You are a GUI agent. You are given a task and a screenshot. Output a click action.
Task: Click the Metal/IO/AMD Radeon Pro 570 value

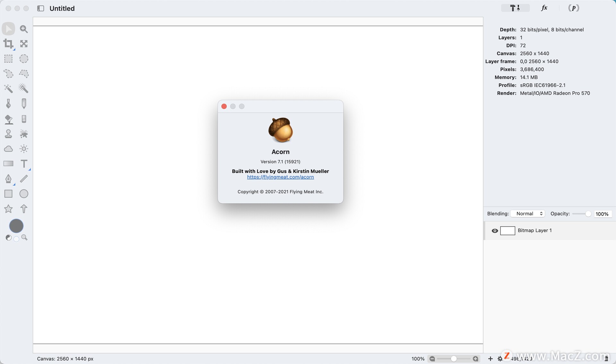[x=555, y=93]
